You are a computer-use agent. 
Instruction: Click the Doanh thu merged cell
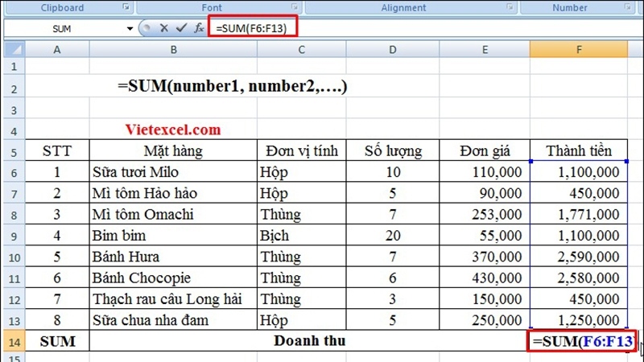[x=310, y=340]
